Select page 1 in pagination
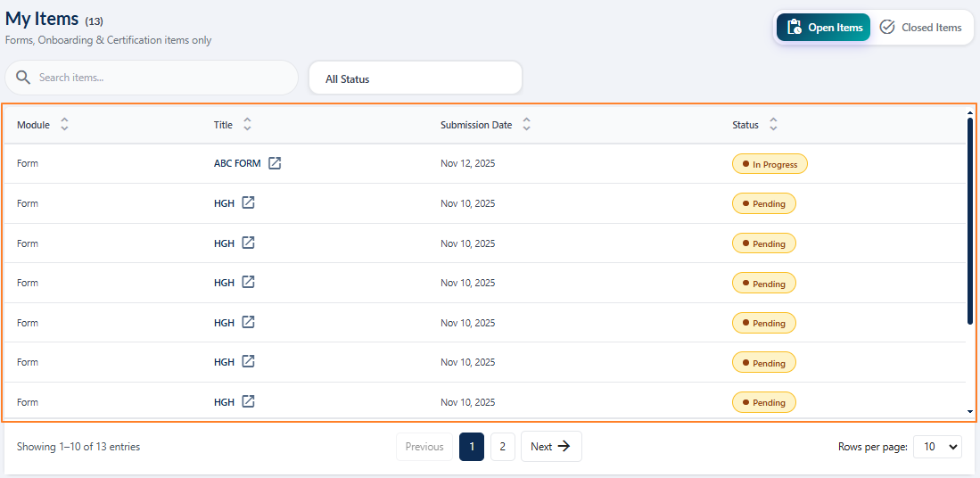Image resolution: width=980 pixels, height=478 pixels. point(472,447)
